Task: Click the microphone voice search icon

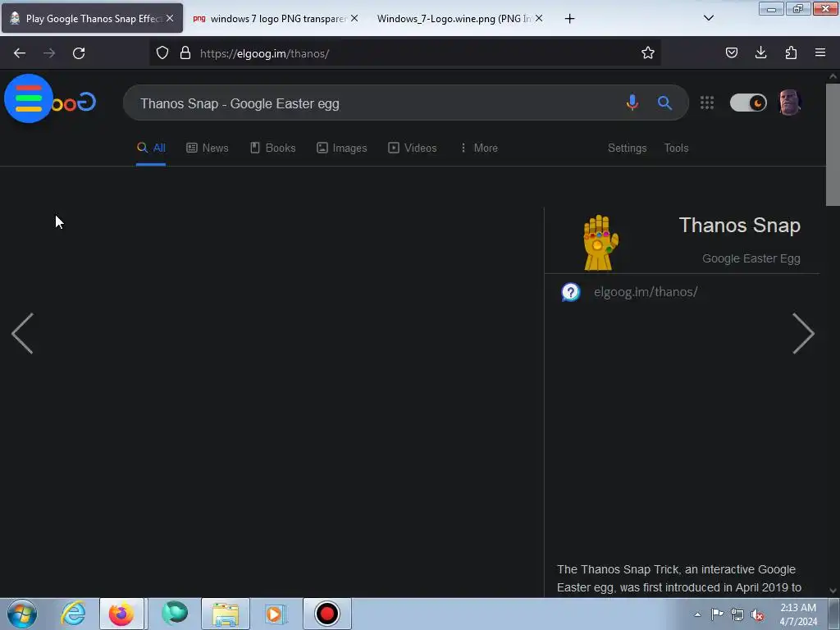Action: (632, 103)
